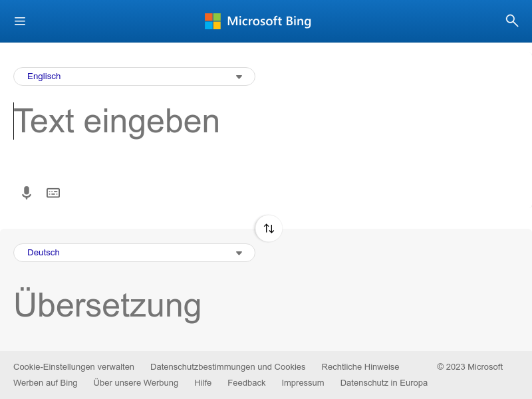Open Rechtliche Hinweise link
This screenshot has height=399, width=532.
tap(360, 367)
